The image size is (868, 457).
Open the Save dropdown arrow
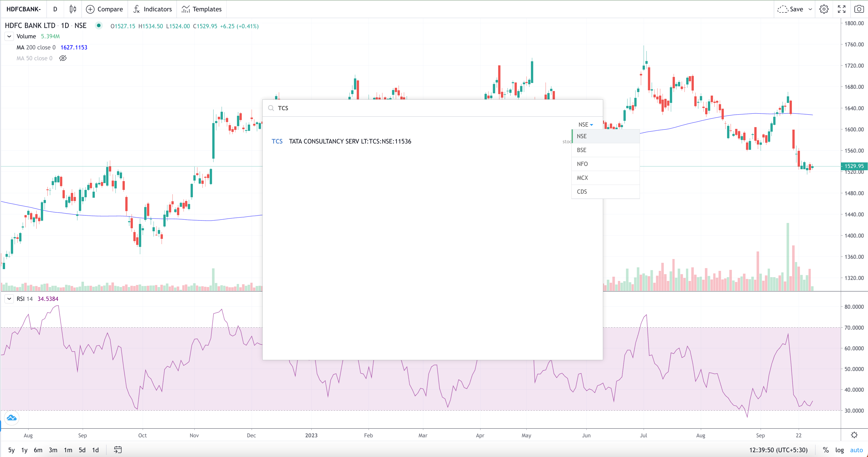(810, 9)
